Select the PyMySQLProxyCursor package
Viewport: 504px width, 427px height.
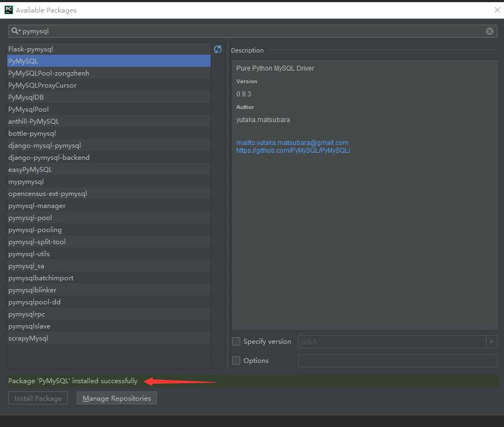pyautogui.click(x=109, y=85)
